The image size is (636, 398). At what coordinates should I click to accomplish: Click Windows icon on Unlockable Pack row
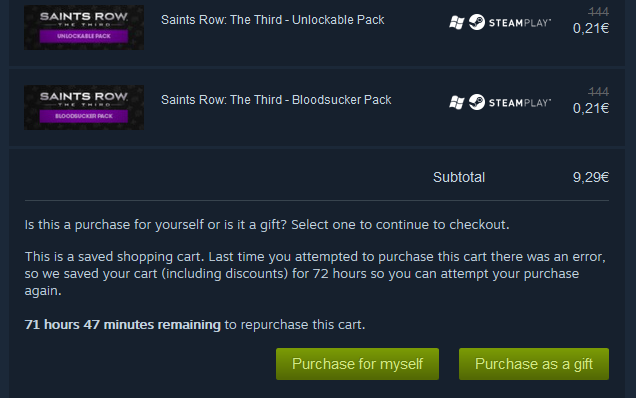point(456,22)
